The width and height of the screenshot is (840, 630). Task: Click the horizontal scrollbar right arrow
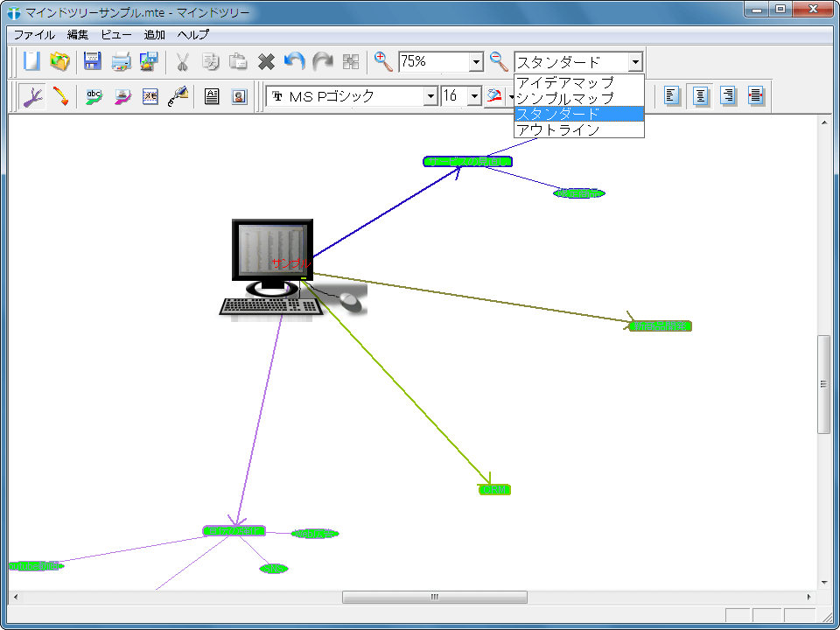point(809,597)
